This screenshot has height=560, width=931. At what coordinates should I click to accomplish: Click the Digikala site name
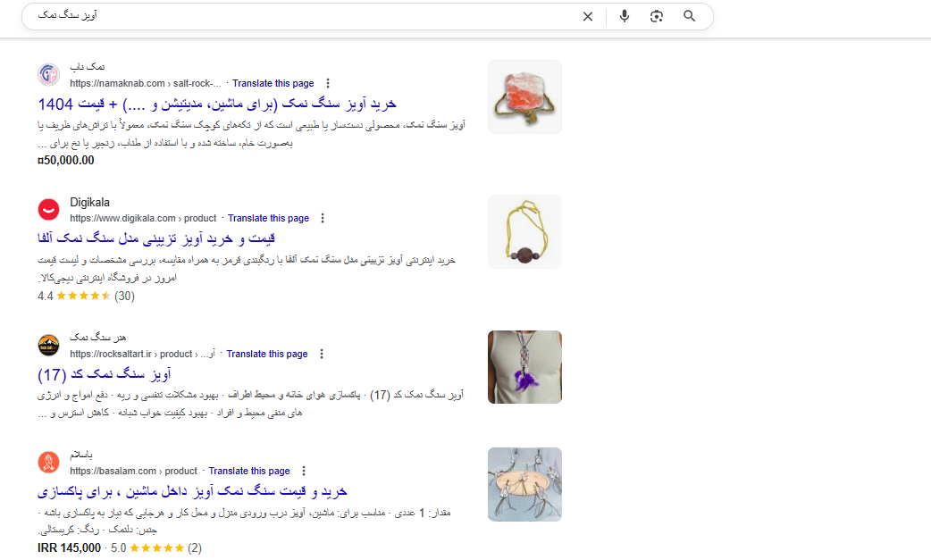pos(89,202)
